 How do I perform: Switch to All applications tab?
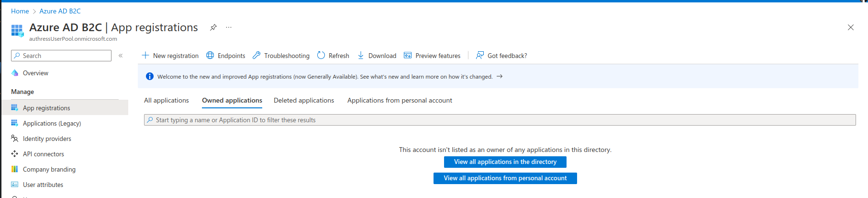(x=167, y=101)
